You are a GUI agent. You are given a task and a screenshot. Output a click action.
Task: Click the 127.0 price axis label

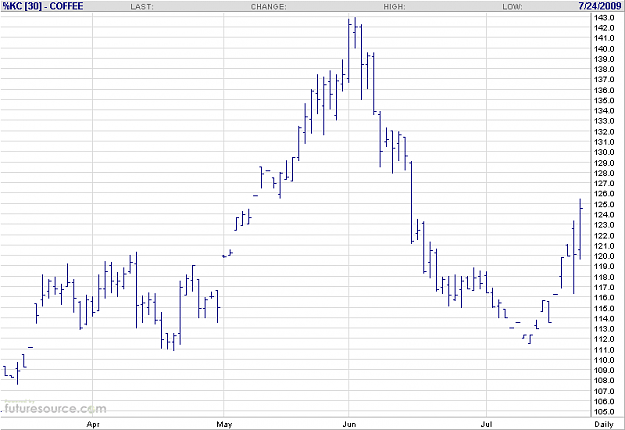point(604,184)
